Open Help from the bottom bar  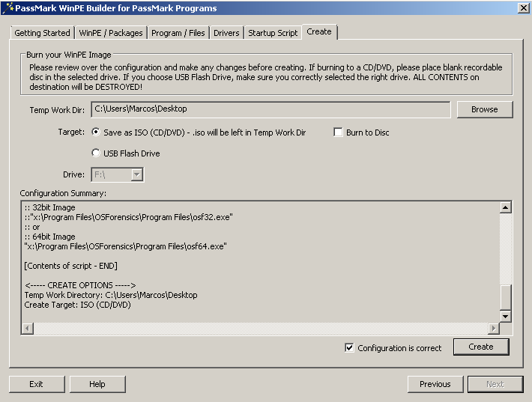pyautogui.click(x=97, y=384)
